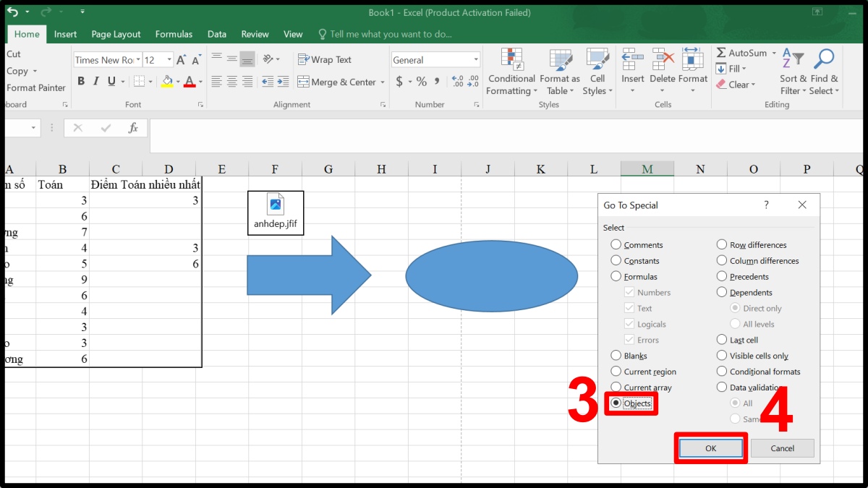This screenshot has width=868, height=488.
Task: Switch to the Formulas ribbon tab
Action: click(174, 33)
